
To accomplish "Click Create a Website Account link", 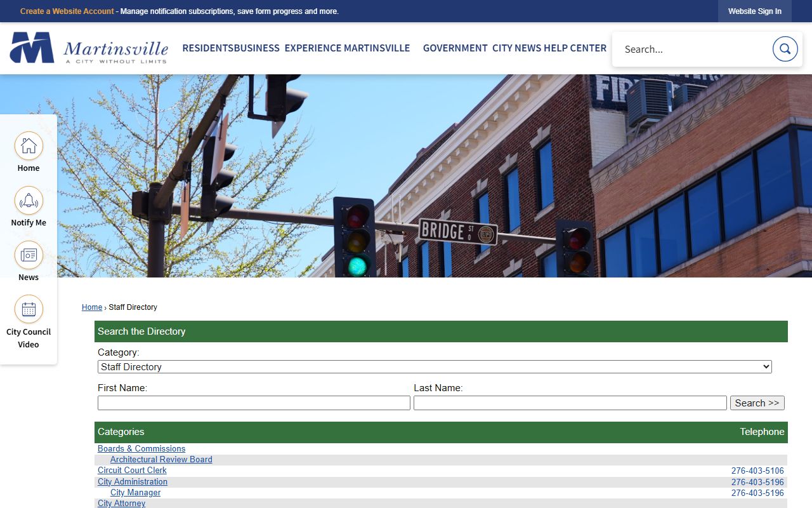I will point(67,11).
